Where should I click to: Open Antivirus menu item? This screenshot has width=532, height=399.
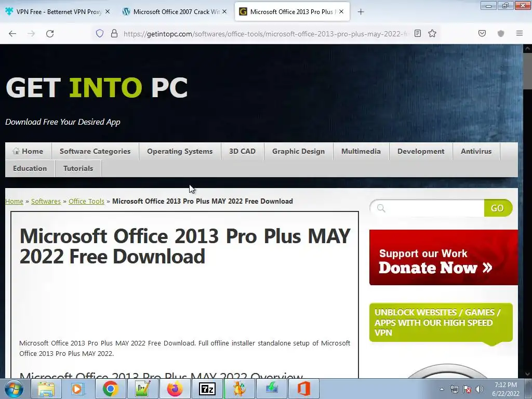tap(476, 151)
